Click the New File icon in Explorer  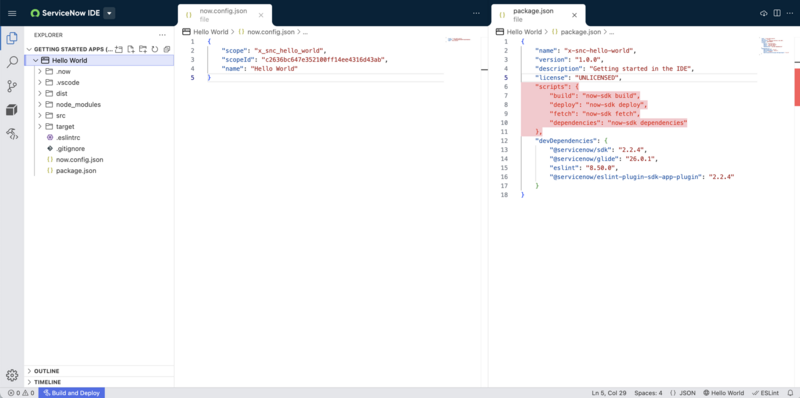coord(131,49)
